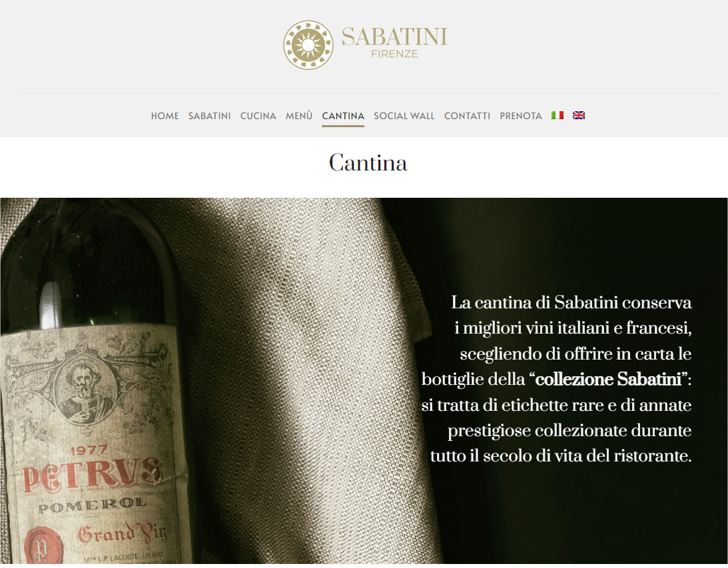Click the "La cantina di Sabatini conserva" line
728x568 pixels.
[x=571, y=302]
